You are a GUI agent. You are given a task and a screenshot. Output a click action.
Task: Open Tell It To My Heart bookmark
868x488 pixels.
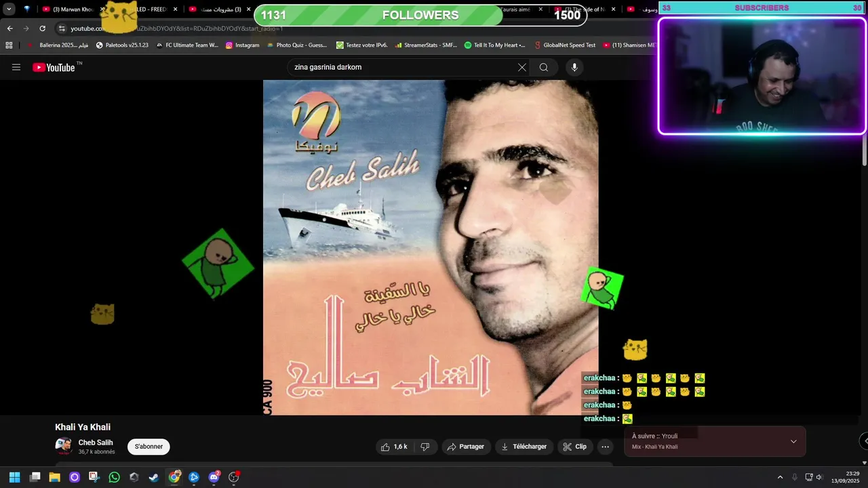495,45
